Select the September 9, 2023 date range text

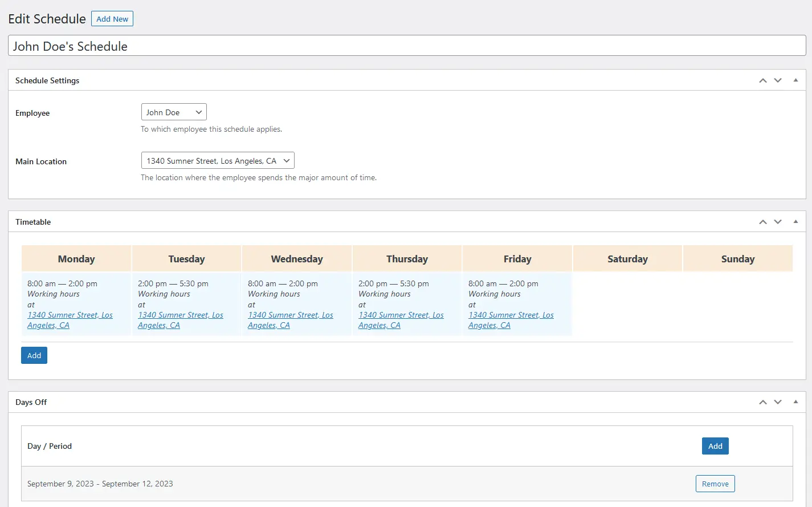[x=100, y=484]
